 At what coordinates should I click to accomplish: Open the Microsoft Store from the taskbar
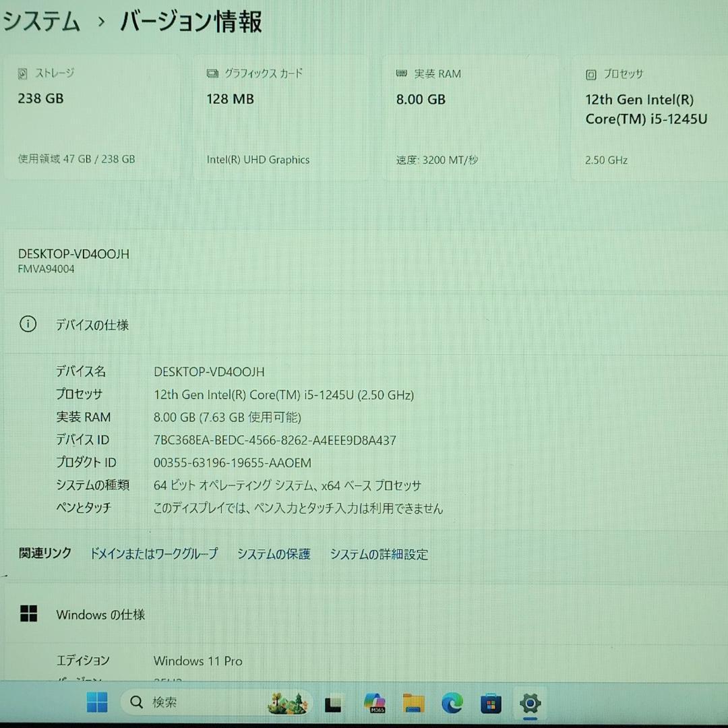click(491, 702)
